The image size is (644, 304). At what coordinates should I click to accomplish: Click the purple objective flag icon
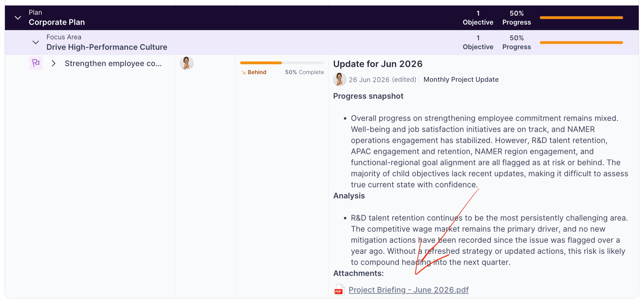[x=36, y=63]
